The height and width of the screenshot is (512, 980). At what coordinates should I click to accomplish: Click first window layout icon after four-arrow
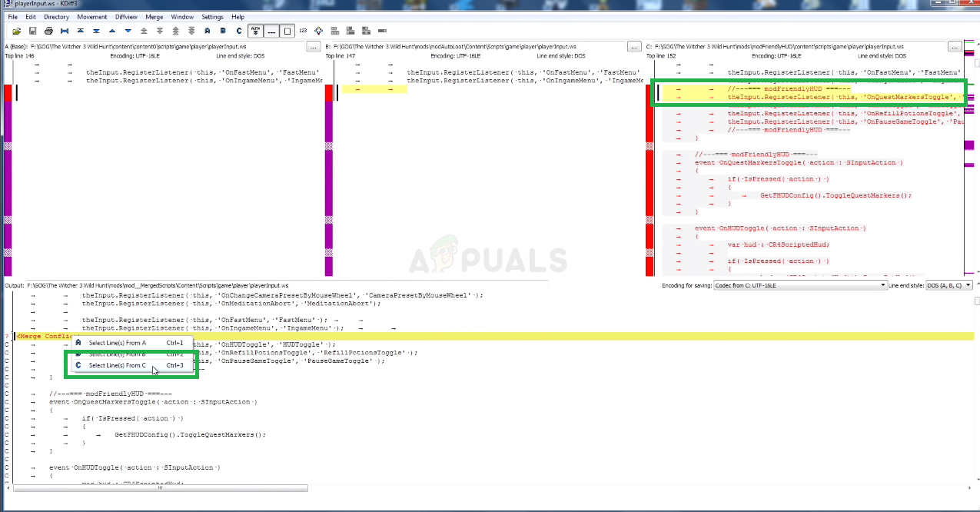pyautogui.click(x=335, y=31)
